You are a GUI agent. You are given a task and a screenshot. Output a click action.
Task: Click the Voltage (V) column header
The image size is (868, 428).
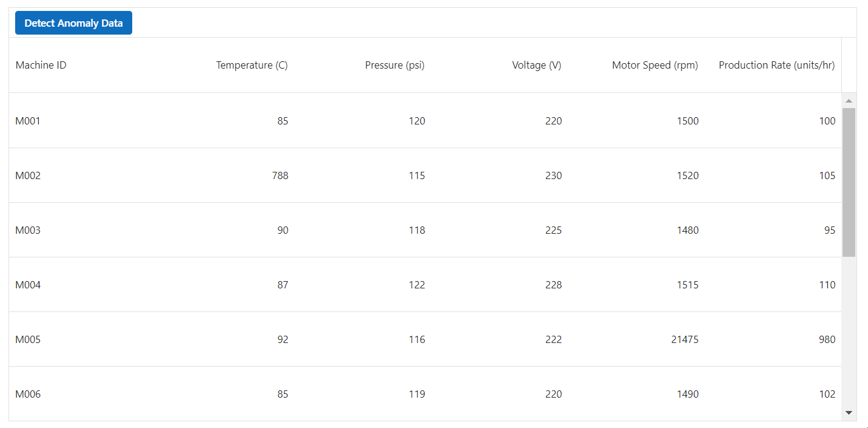(x=536, y=65)
